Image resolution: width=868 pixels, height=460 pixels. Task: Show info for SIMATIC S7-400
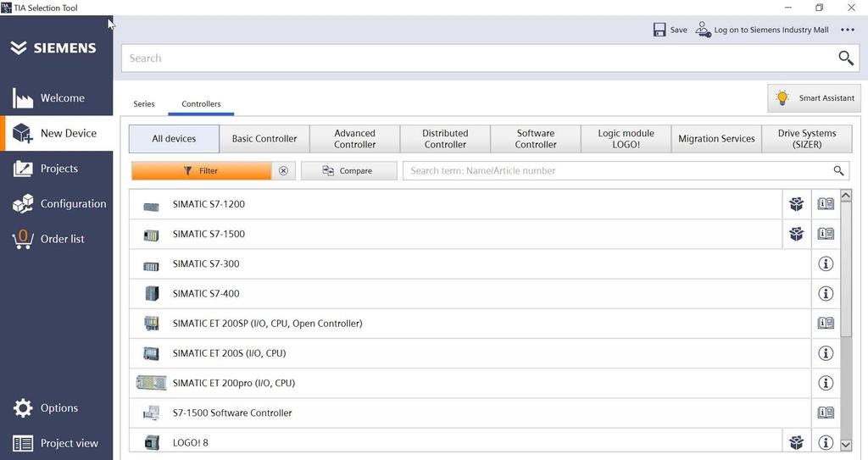pyautogui.click(x=826, y=294)
